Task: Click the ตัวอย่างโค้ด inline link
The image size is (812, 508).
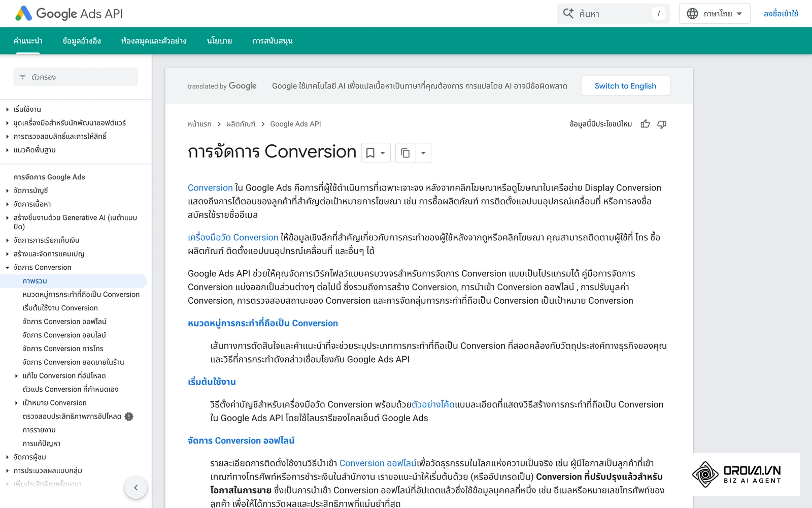Action: [x=433, y=405]
